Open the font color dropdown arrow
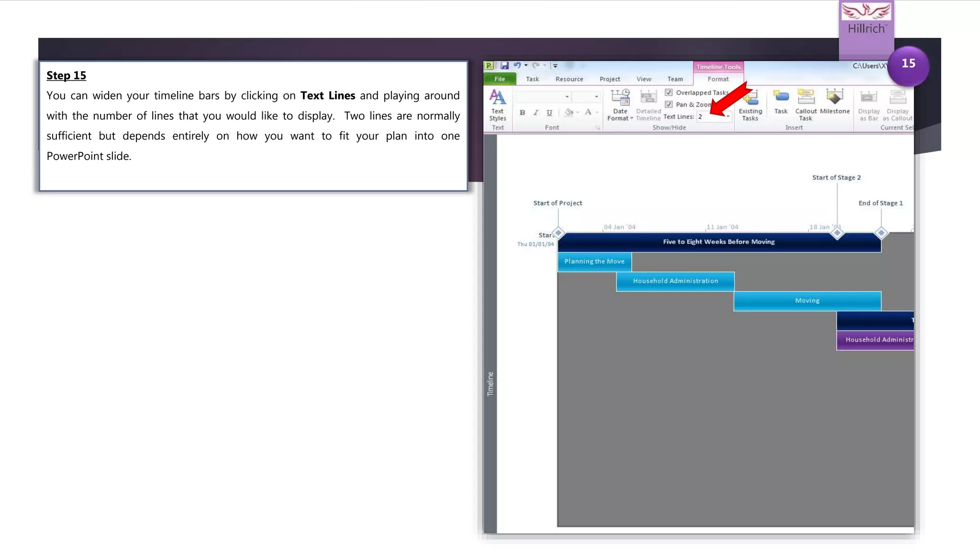Image resolution: width=980 pixels, height=551 pixels. [597, 112]
